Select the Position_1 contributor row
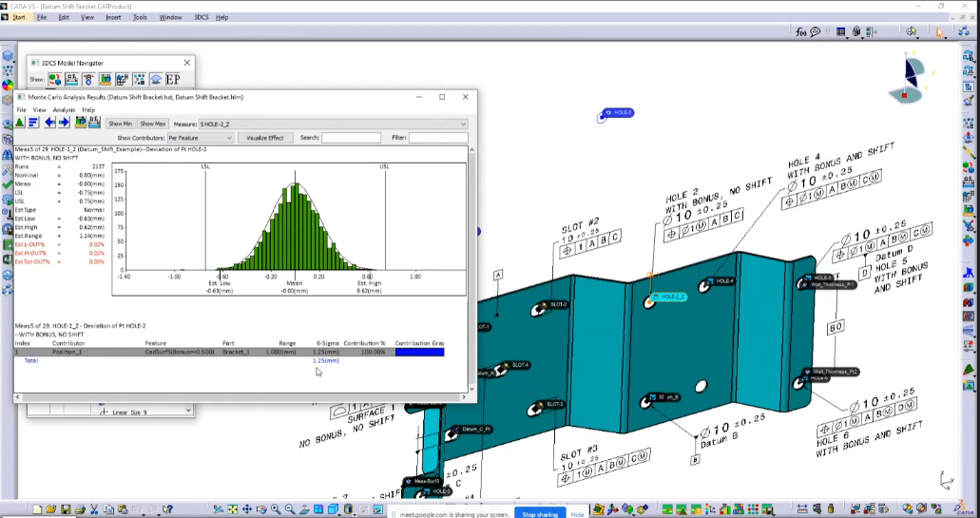Image resolution: width=980 pixels, height=518 pixels. point(230,352)
